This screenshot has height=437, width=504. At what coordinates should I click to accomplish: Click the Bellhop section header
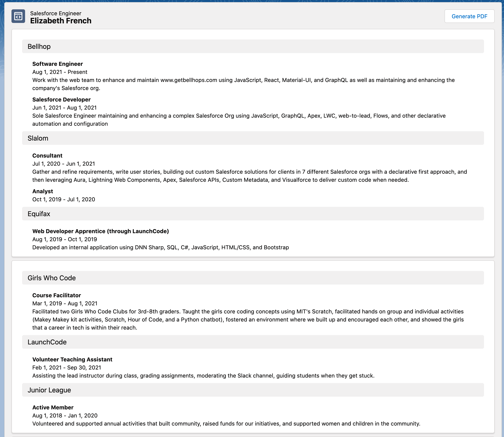point(253,46)
